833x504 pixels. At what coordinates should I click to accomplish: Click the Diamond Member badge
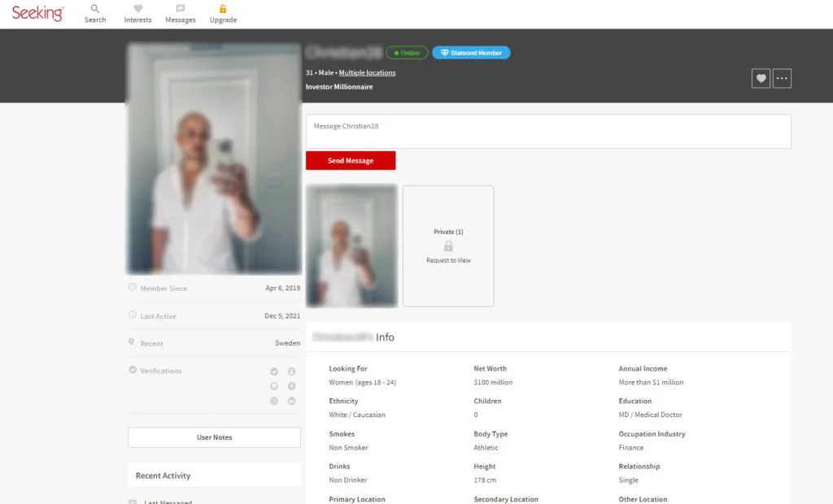471,53
